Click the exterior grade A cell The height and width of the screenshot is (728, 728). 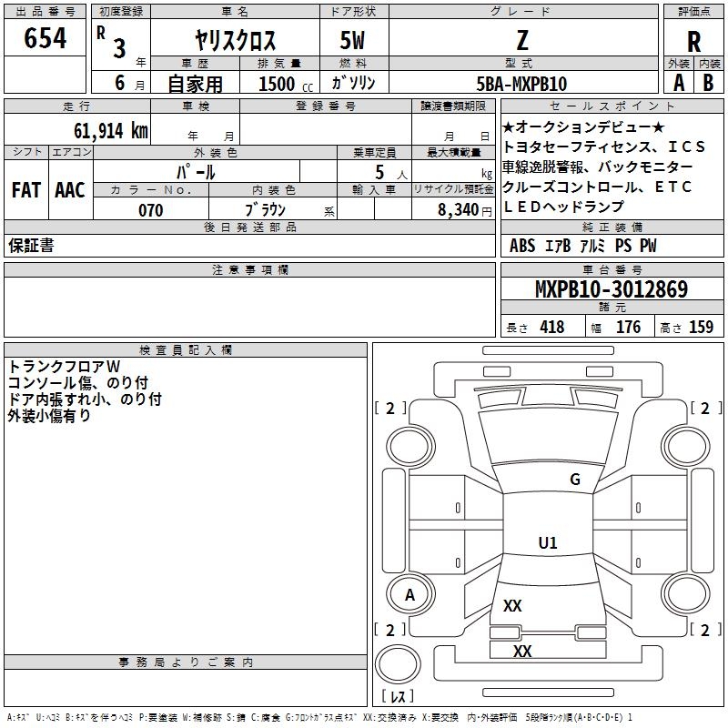pos(678,82)
